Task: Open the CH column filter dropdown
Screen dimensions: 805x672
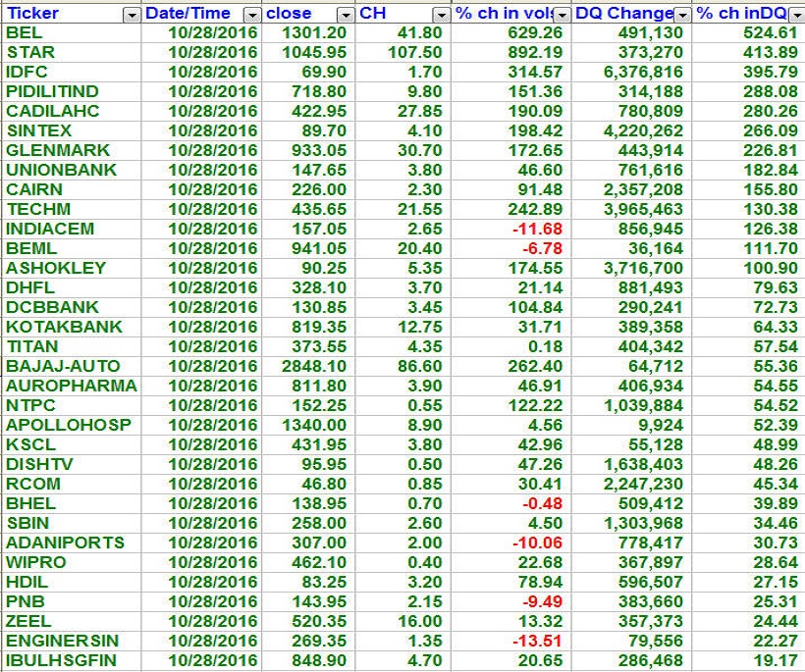Action: pos(441,15)
